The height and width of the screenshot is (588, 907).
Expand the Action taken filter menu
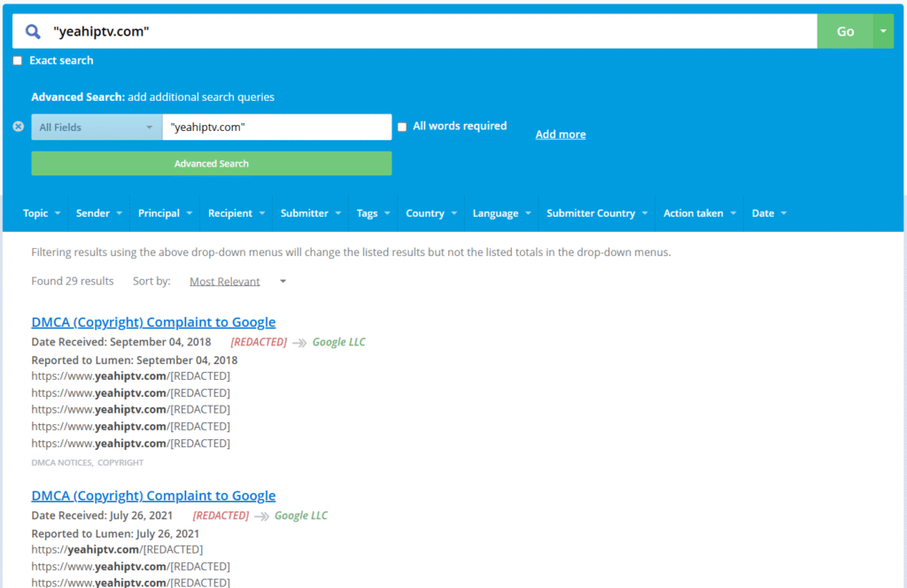pyautogui.click(x=700, y=213)
